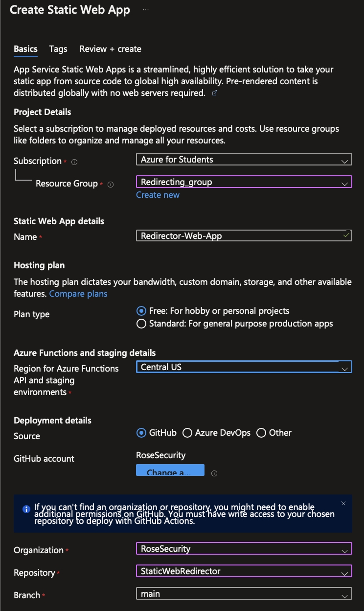This screenshot has height=611, width=364.
Task: Select the Standard plan type
Action: coord(141,324)
